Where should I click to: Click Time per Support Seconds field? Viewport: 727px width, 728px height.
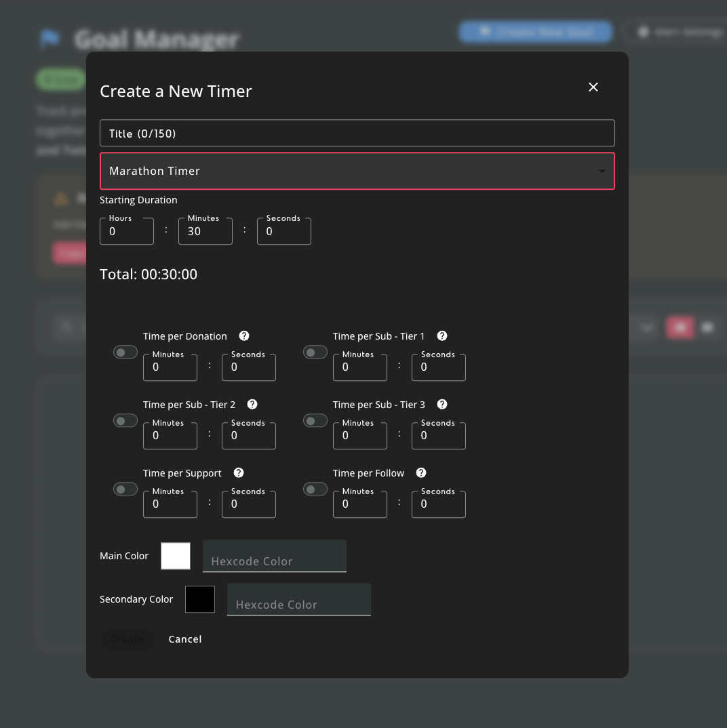coord(248,504)
